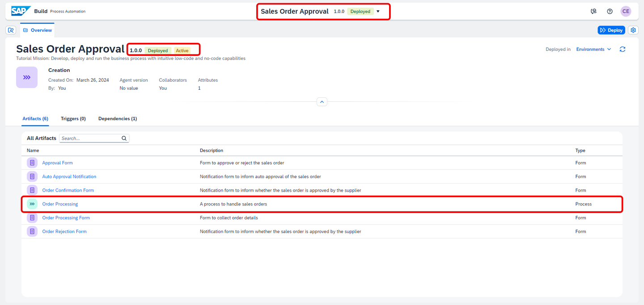Expand the Environments dropdown

click(594, 49)
